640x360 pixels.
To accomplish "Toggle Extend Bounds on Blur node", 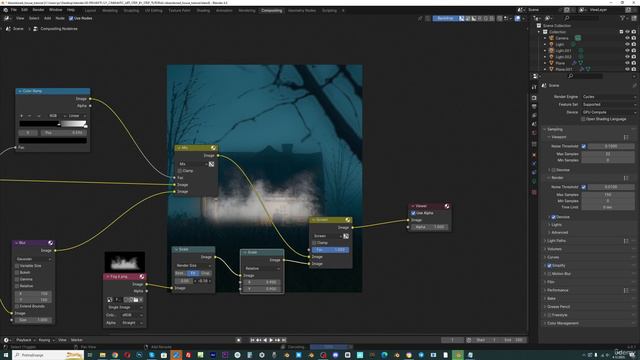I will click(17, 306).
